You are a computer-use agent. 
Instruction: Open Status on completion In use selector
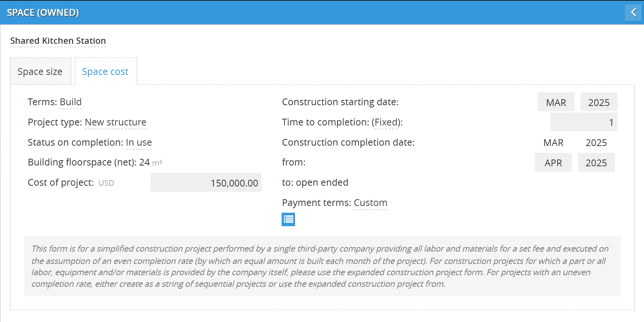pos(139,143)
